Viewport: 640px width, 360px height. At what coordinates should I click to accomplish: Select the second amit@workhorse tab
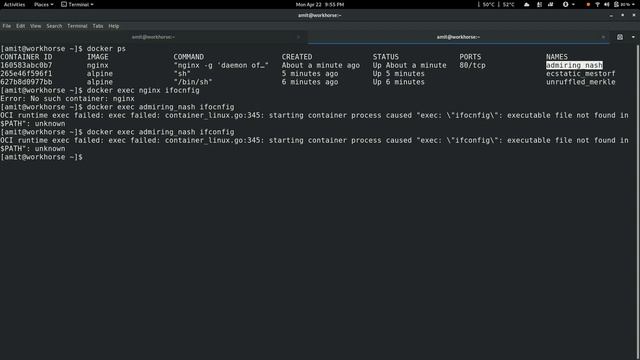(x=458, y=37)
